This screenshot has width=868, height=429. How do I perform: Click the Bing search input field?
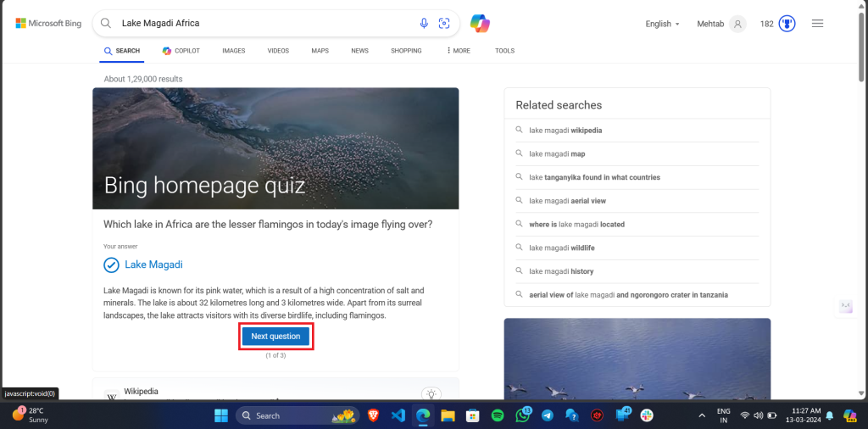(263, 24)
